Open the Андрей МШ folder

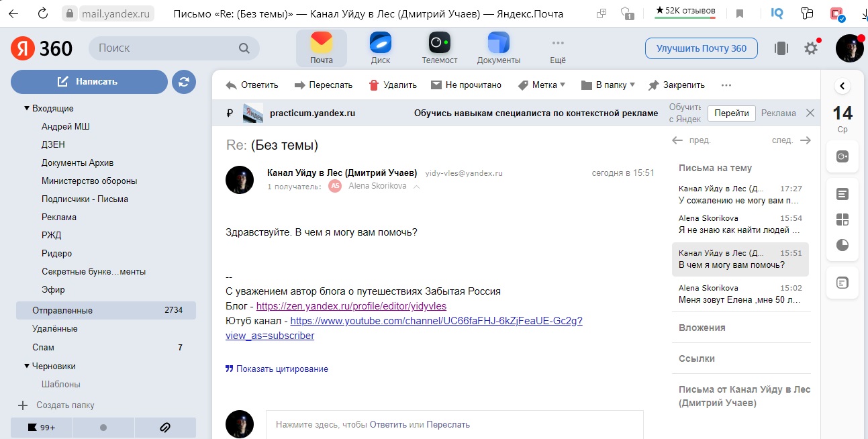[65, 126]
